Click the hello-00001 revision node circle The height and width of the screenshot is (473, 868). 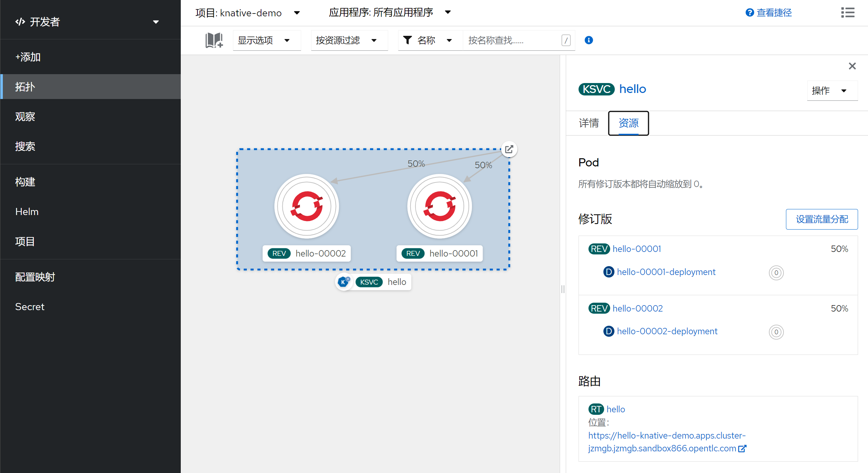point(440,206)
